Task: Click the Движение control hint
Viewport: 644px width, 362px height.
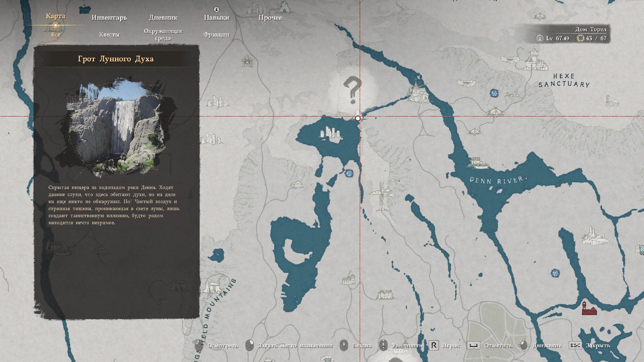Action: tap(540, 345)
